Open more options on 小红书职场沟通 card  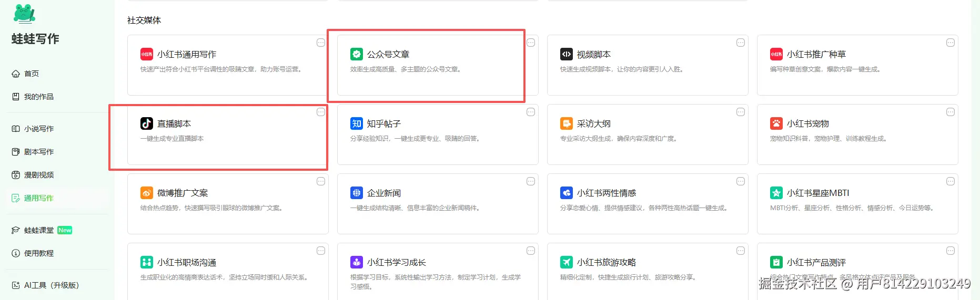click(x=321, y=251)
